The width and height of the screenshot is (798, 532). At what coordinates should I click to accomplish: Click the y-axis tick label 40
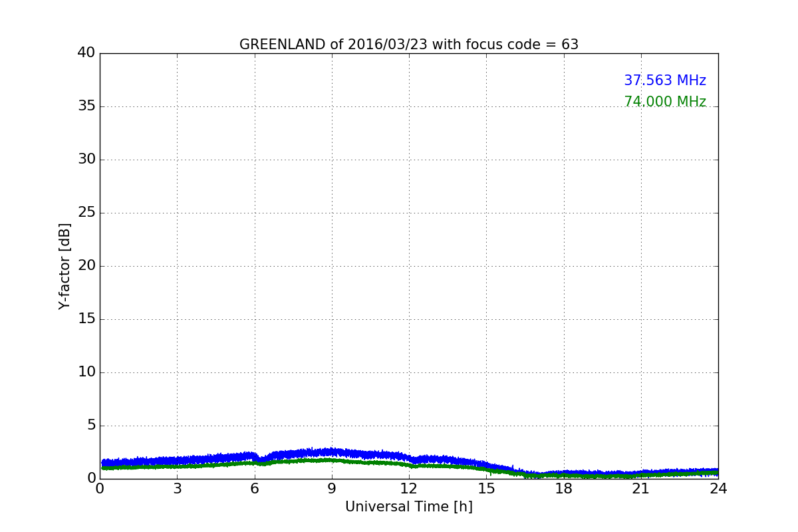click(x=86, y=53)
